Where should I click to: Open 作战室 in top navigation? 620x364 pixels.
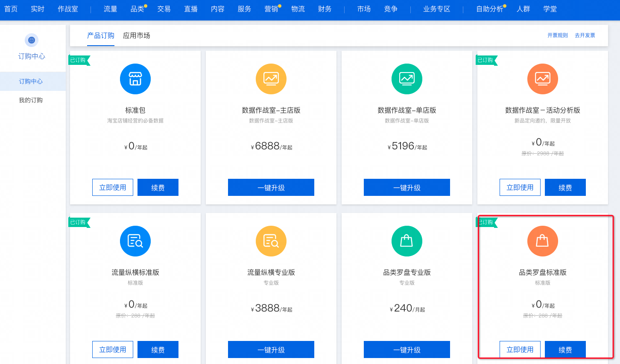tap(68, 9)
